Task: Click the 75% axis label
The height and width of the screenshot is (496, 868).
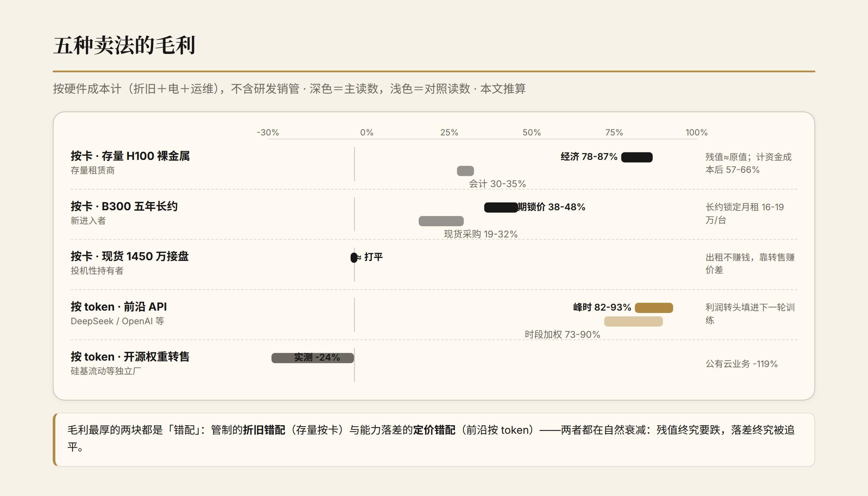Action: click(614, 132)
